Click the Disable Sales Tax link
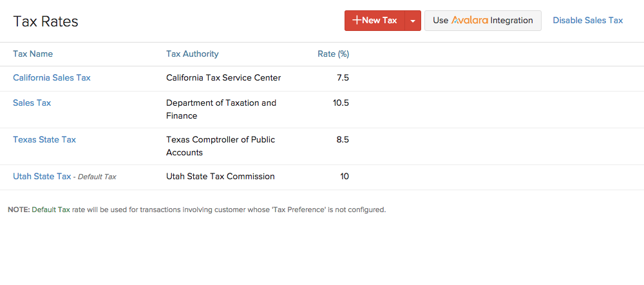The height and width of the screenshot is (285, 644). point(587,21)
